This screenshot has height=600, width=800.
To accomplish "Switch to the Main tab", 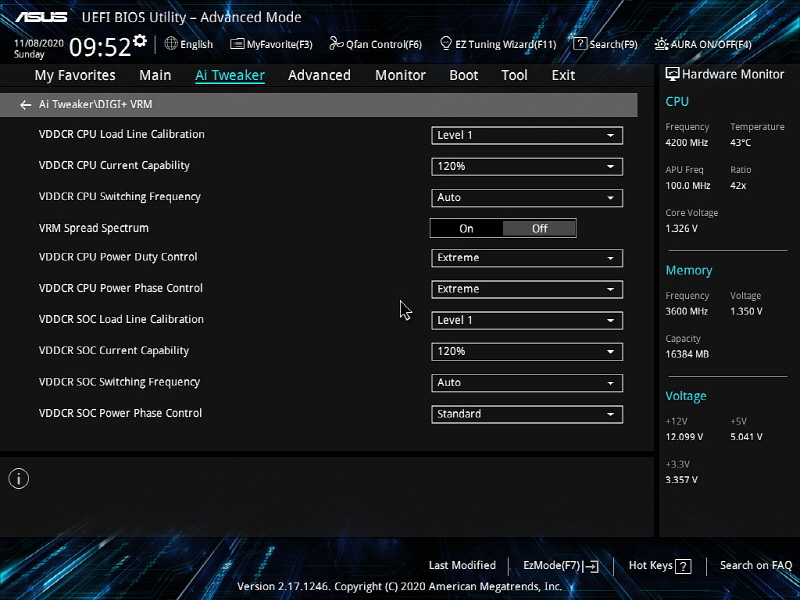I will [x=155, y=76].
